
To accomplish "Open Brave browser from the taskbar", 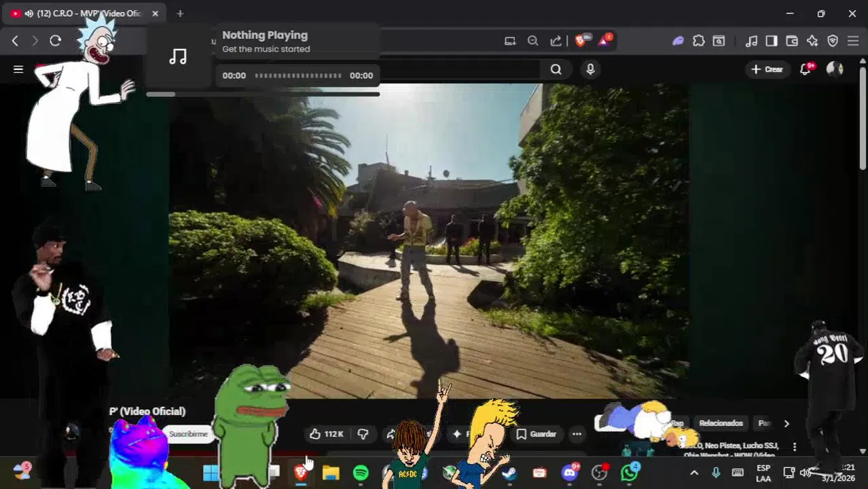I will click(x=301, y=473).
